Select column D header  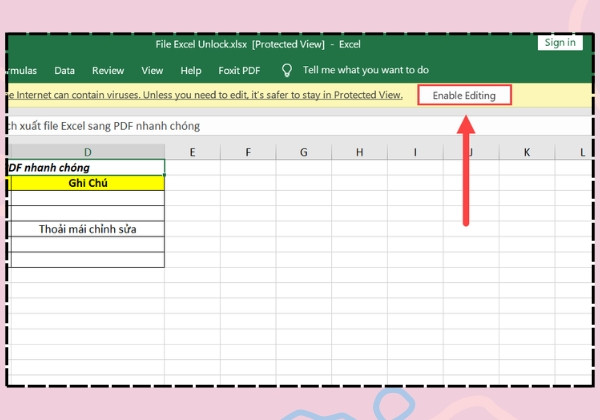pyautogui.click(x=87, y=152)
